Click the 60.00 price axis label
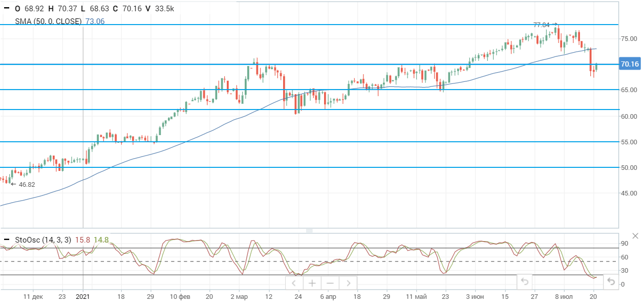 [x=629, y=116]
